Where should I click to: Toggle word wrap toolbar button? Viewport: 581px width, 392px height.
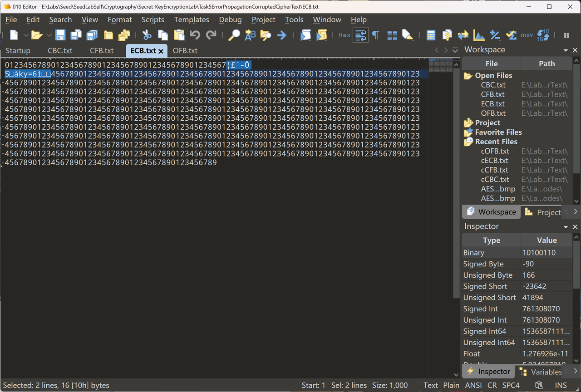361,35
